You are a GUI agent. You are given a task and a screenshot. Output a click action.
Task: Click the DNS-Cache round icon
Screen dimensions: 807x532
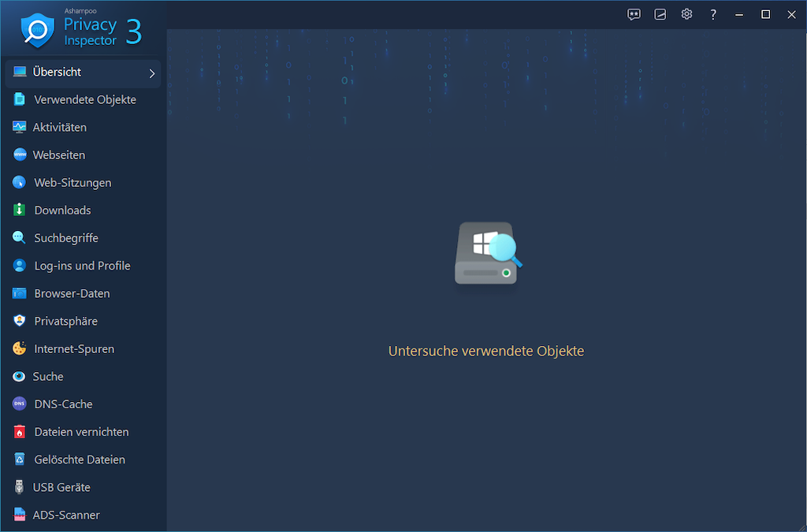(20, 404)
